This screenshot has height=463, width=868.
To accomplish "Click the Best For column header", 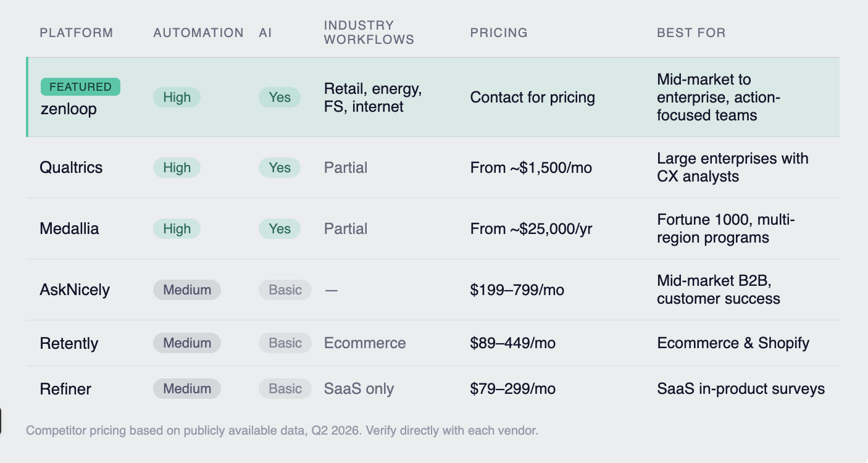I will 691,33.
